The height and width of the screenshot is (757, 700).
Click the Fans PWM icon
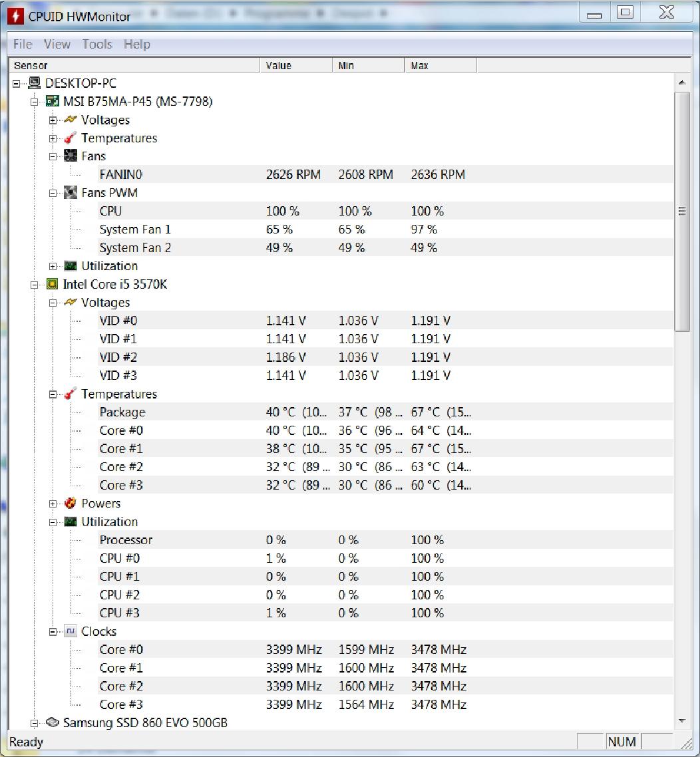pos(71,193)
